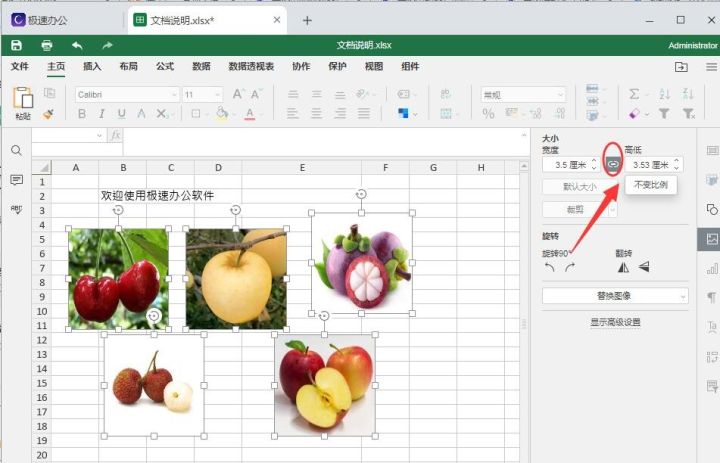
Task: Redo the last undone action
Action: (107, 45)
